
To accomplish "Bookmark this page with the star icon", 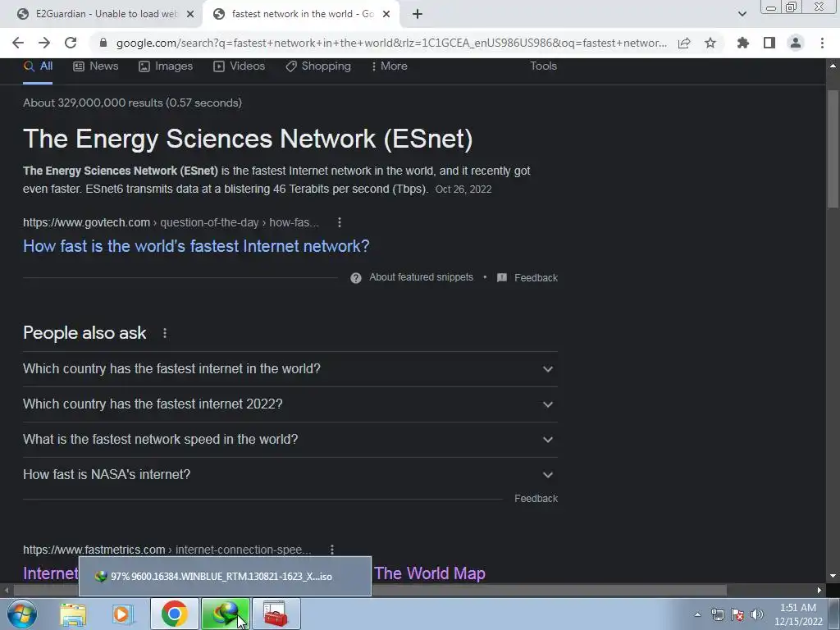I will (710, 43).
